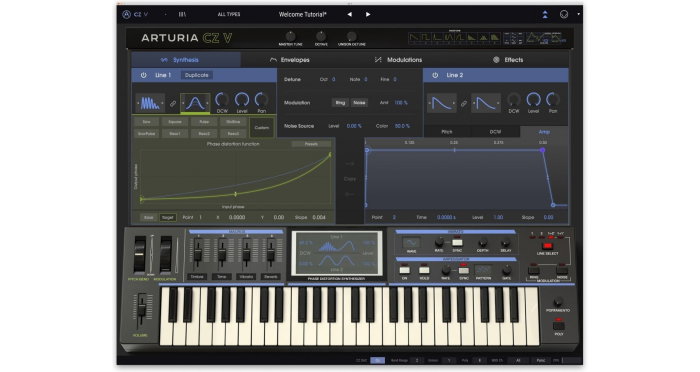Viewport: 700px width, 372px height.
Task: Toggle the Arpeggiator Sync switch
Action: pos(464,270)
